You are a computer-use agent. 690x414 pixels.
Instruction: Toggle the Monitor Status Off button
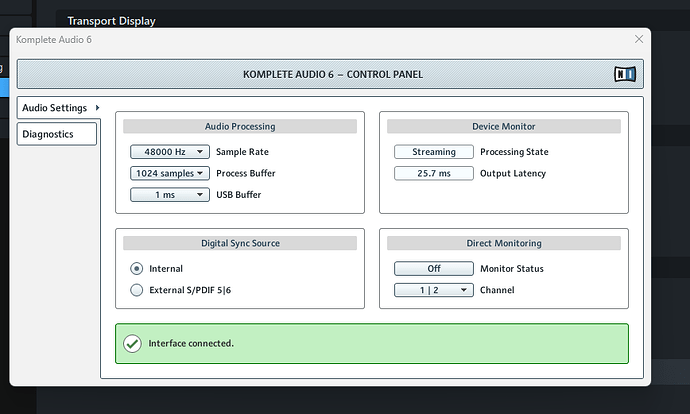click(434, 268)
